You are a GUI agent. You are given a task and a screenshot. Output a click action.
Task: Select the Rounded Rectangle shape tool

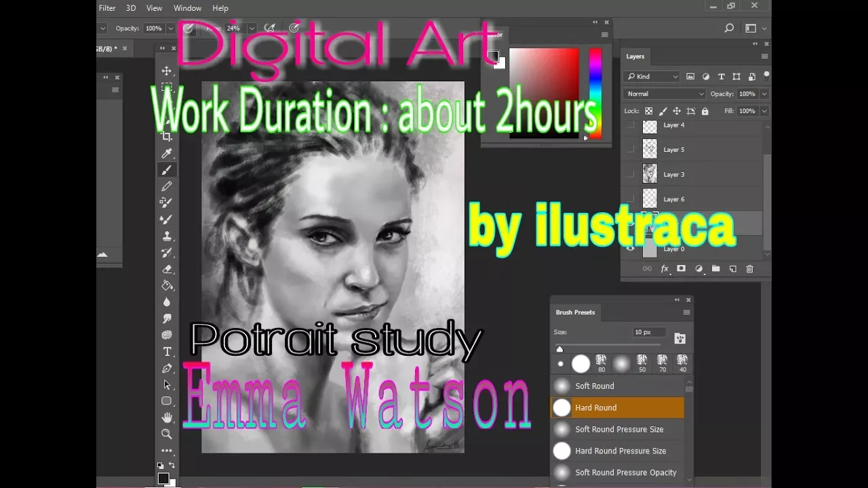click(x=167, y=401)
